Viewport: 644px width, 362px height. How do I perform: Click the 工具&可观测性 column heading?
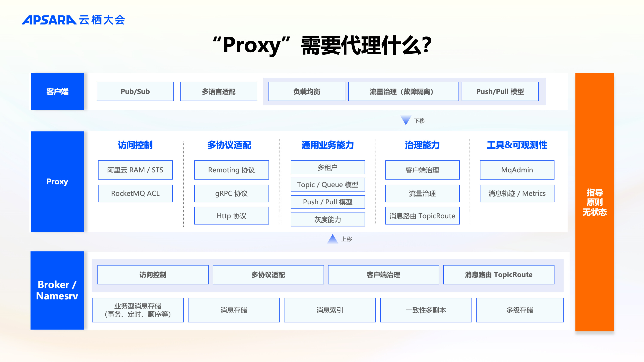tap(517, 145)
